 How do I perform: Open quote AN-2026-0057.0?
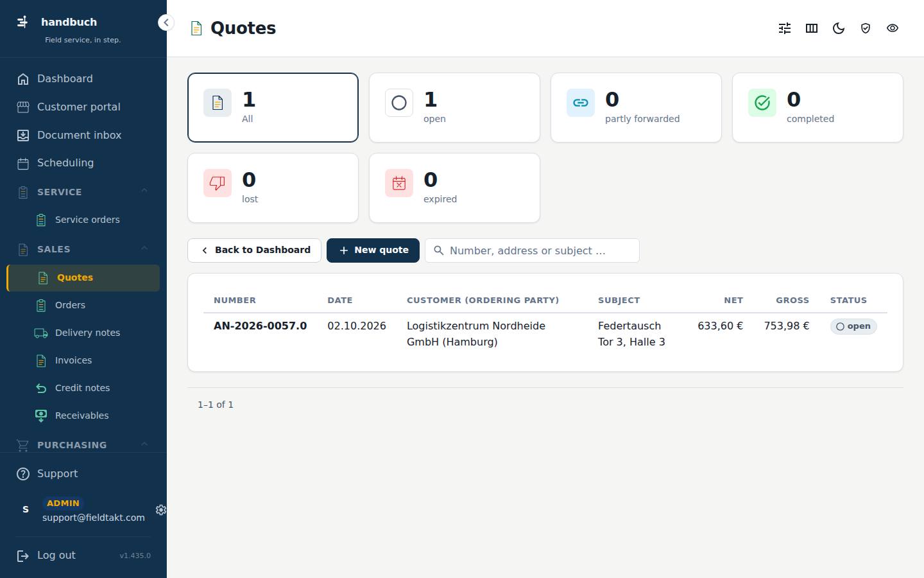coord(260,326)
